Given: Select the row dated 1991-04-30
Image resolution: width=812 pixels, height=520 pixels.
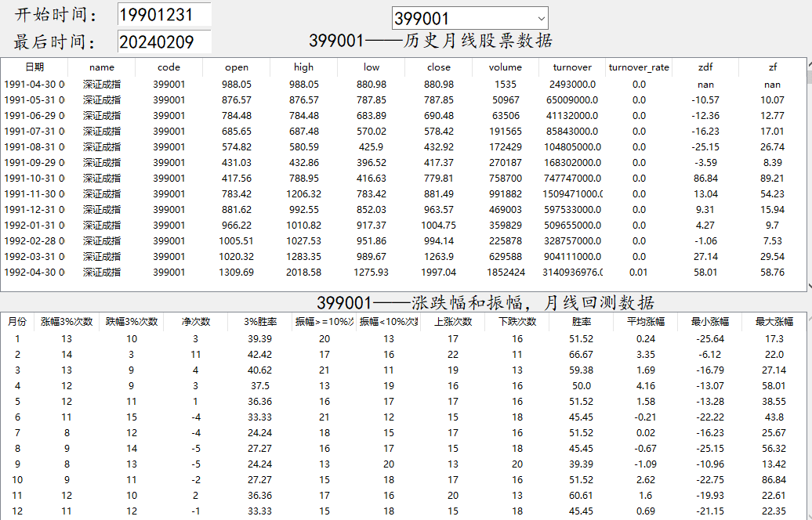Looking at the screenshot, I should (404, 85).
